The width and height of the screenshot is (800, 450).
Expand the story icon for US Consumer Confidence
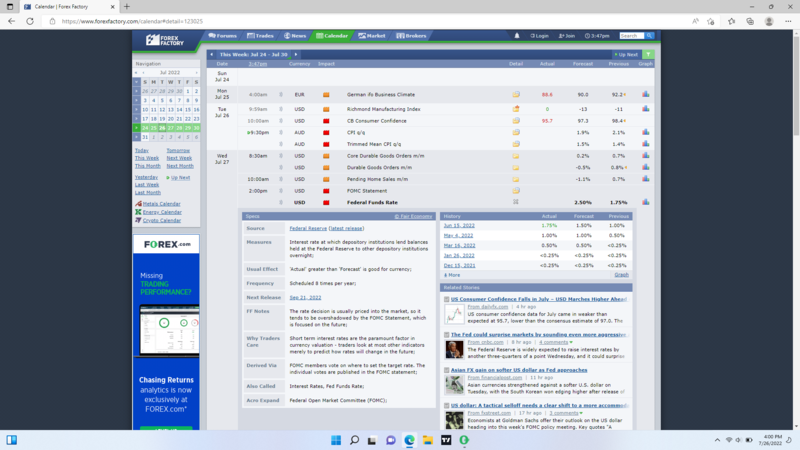coord(446,299)
